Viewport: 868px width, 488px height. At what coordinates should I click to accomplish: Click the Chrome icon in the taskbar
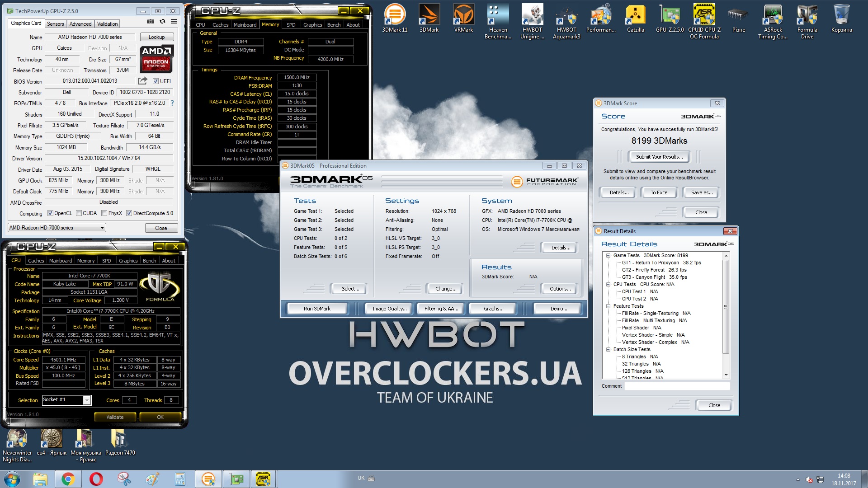point(68,479)
